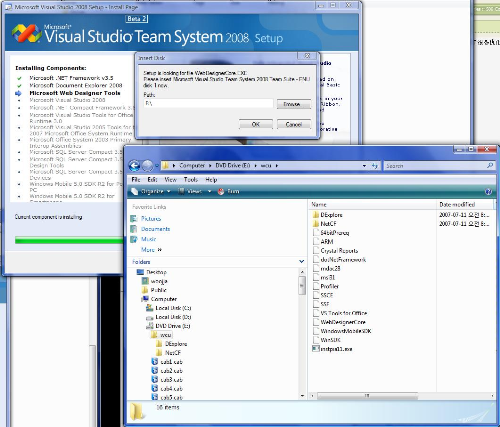Click the Path input field
Screen dimensions: 500x427
pyautogui.click(x=208, y=104)
